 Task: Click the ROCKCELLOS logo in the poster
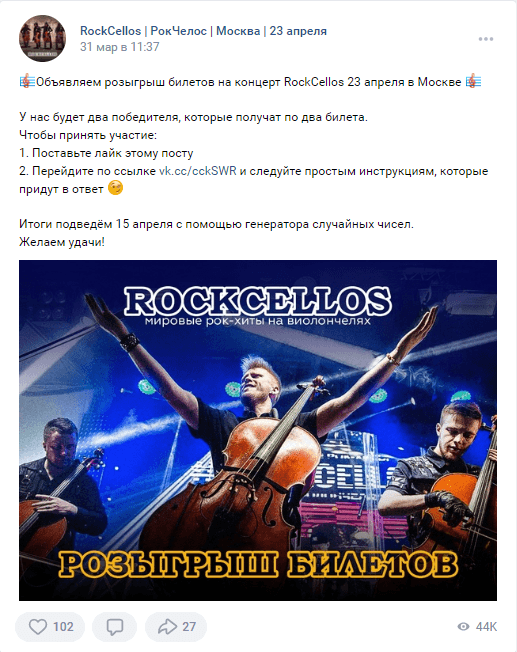[257, 301]
